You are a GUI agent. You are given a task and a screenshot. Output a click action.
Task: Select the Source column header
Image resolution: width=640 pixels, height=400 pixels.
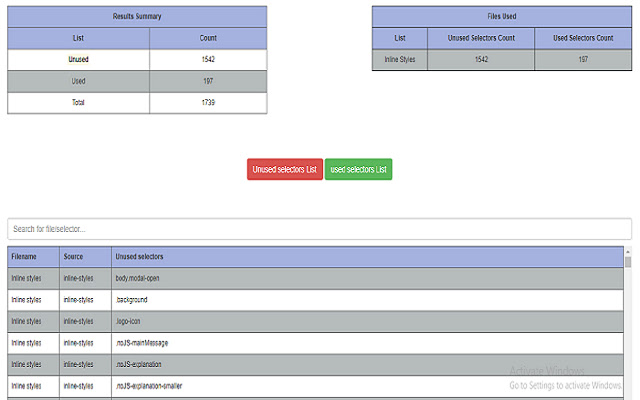coord(85,257)
